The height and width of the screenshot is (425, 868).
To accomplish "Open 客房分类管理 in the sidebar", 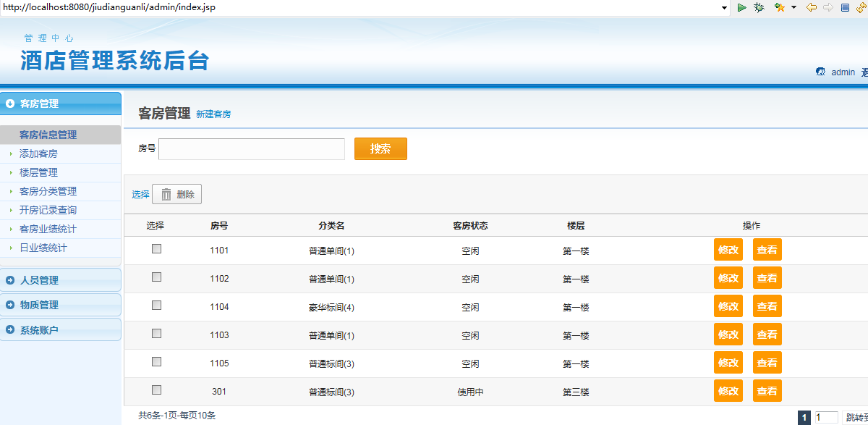I will point(48,191).
